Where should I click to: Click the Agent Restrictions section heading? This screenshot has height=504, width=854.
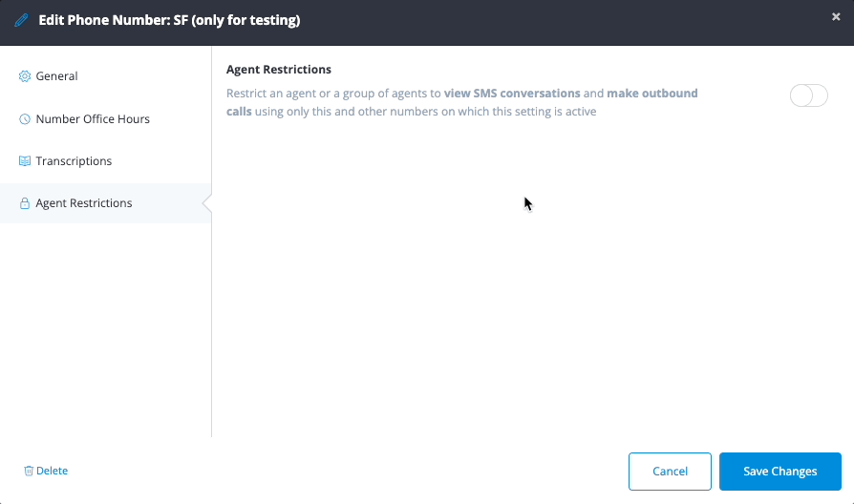[x=279, y=70]
